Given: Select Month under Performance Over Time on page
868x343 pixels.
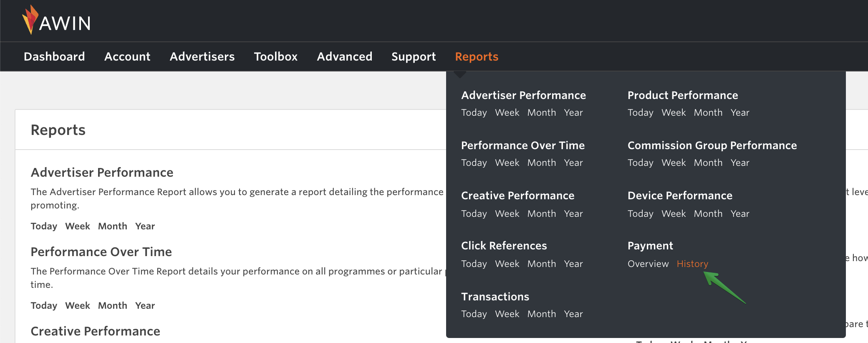Looking at the screenshot, I should pos(112,305).
